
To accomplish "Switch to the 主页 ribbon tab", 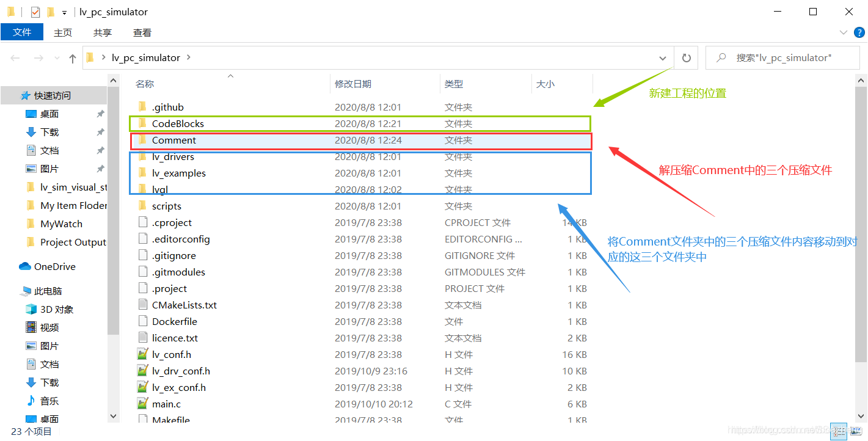I will (63, 32).
